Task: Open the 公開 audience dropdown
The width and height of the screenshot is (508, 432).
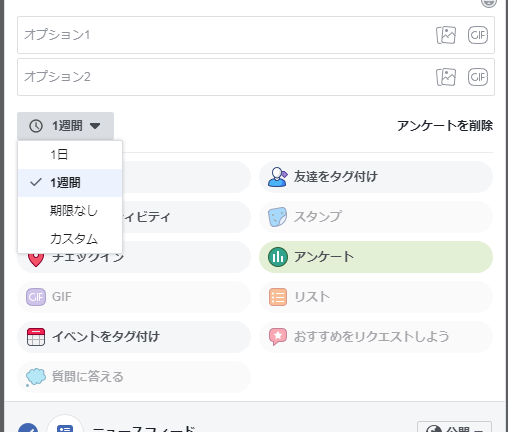Action: click(x=454, y=428)
